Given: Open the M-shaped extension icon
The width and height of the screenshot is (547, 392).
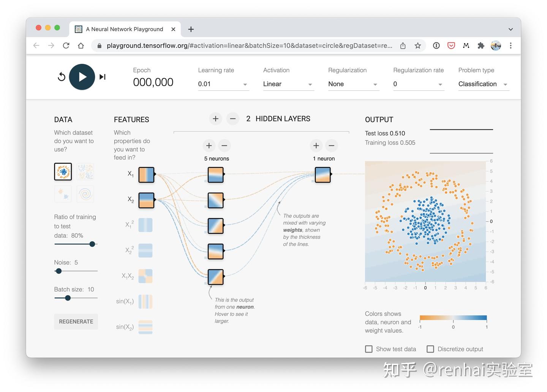Looking at the screenshot, I should coord(466,46).
